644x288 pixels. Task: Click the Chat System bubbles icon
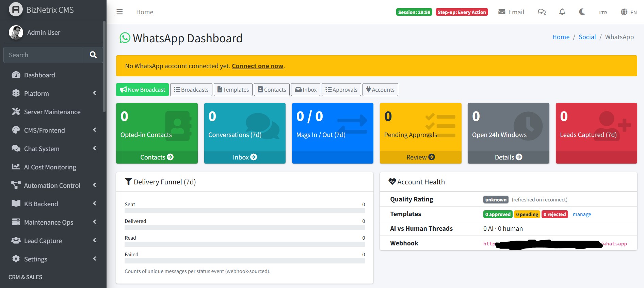coord(16,148)
